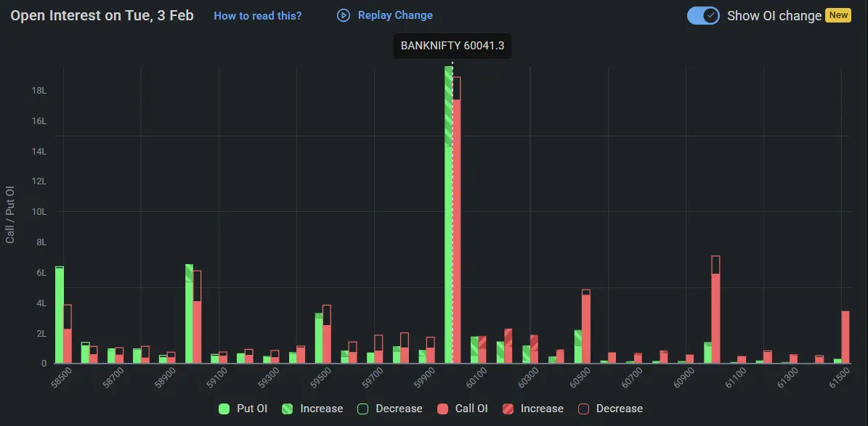Screen dimensions: 868x426
Task: Click the yellow New badge
Action: point(838,15)
